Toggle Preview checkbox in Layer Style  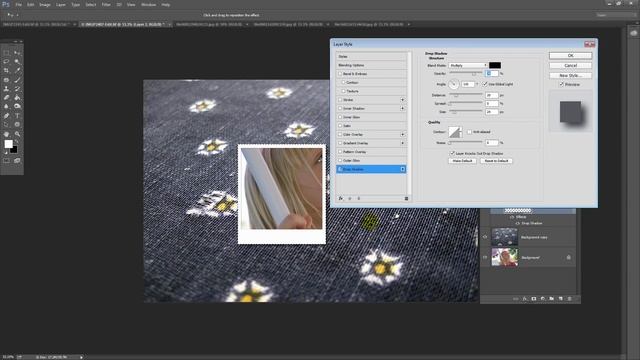[562, 84]
